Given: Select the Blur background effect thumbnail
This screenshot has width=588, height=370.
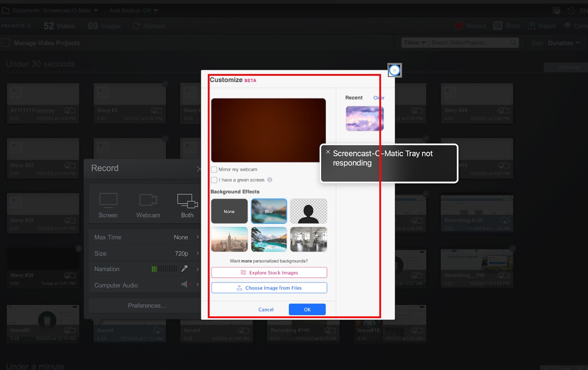Looking at the screenshot, I should click(x=269, y=211).
